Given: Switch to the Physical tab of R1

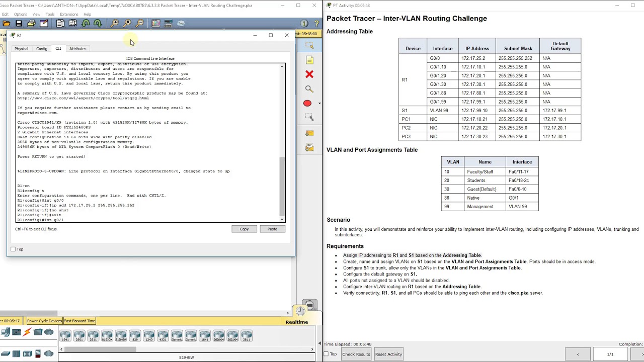Looking at the screenshot, I should click(21, 49).
